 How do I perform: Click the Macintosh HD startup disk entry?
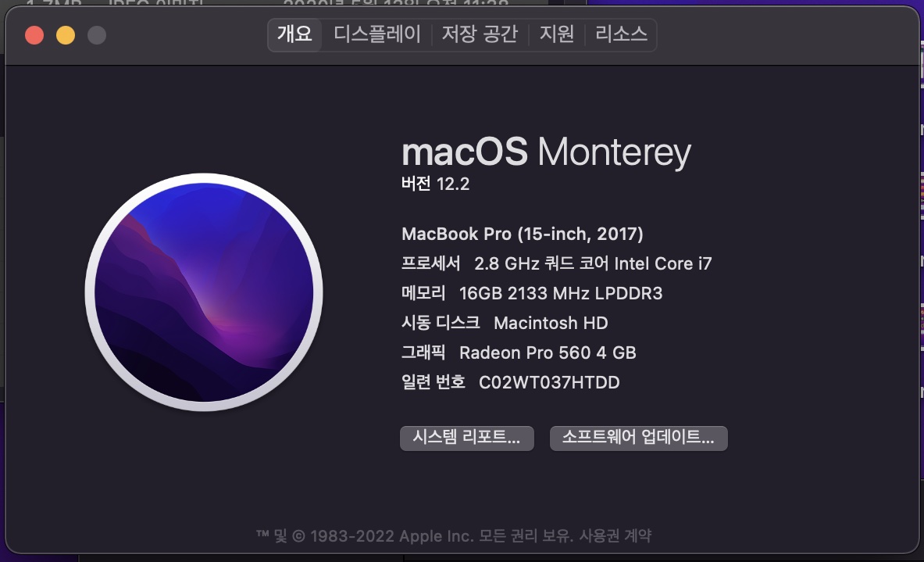click(551, 323)
